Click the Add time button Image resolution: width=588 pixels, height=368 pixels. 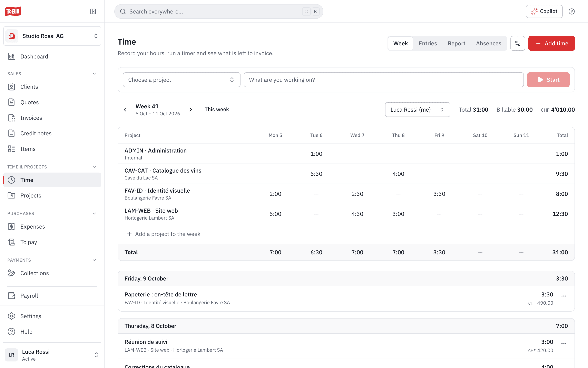[x=551, y=43]
